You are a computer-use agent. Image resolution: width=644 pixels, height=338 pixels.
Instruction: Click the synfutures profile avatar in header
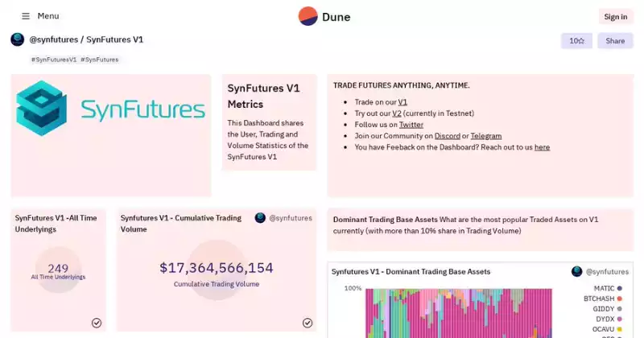pos(18,39)
